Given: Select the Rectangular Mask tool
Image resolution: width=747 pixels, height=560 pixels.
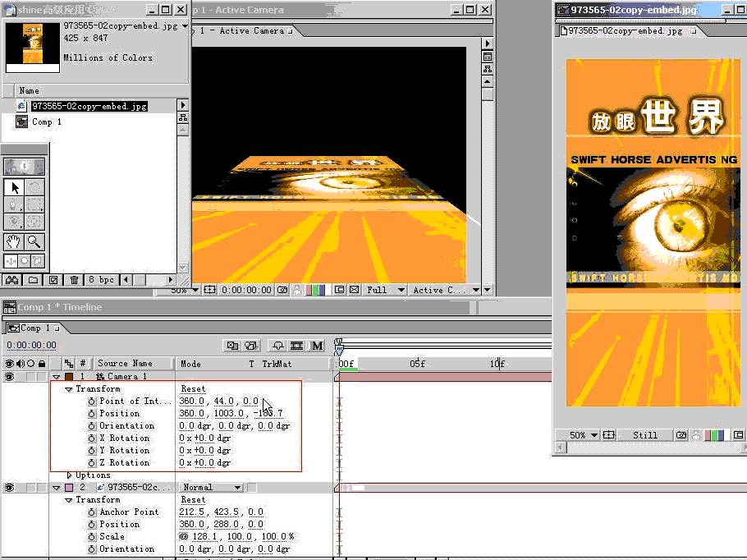Looking at the screenshot, I should pyautogui.click(x=34, y=205).
